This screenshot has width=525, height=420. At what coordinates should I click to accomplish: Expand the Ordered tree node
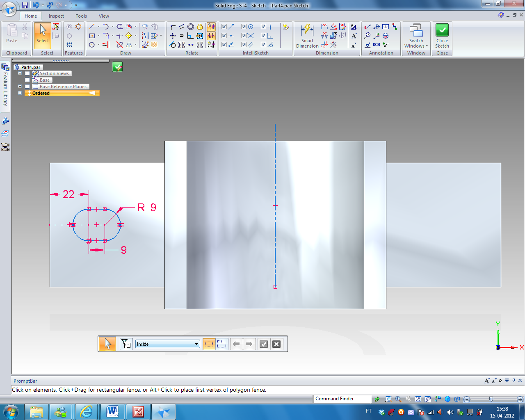tap(20, 93)
